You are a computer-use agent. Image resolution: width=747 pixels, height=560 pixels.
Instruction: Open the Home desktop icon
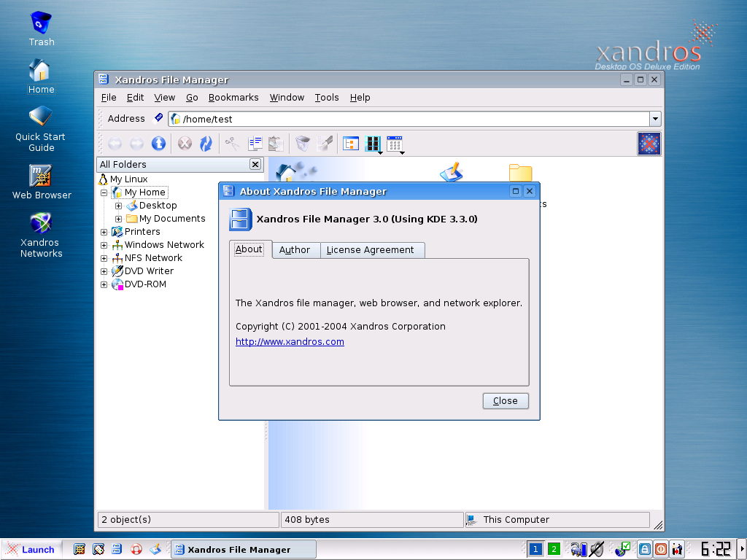coord(41,77)
